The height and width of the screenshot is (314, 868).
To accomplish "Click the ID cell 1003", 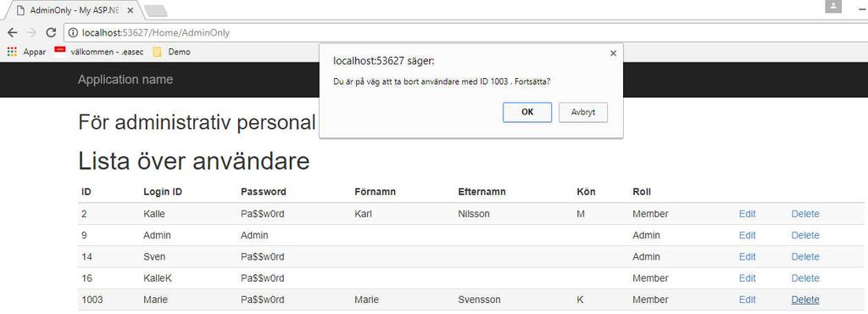I will [92, 300].
